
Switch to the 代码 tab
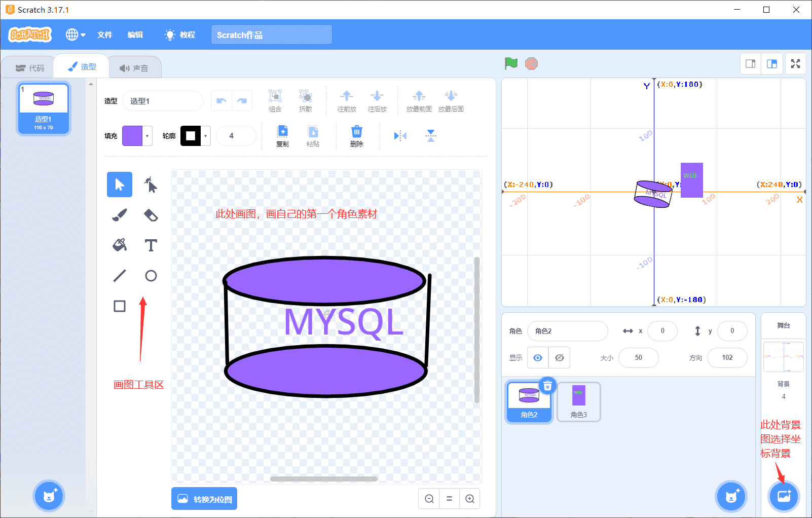30,68
